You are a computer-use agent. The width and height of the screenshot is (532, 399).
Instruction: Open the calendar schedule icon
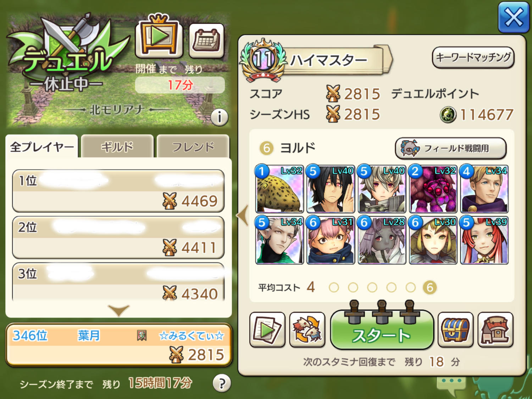coord(206,41)
